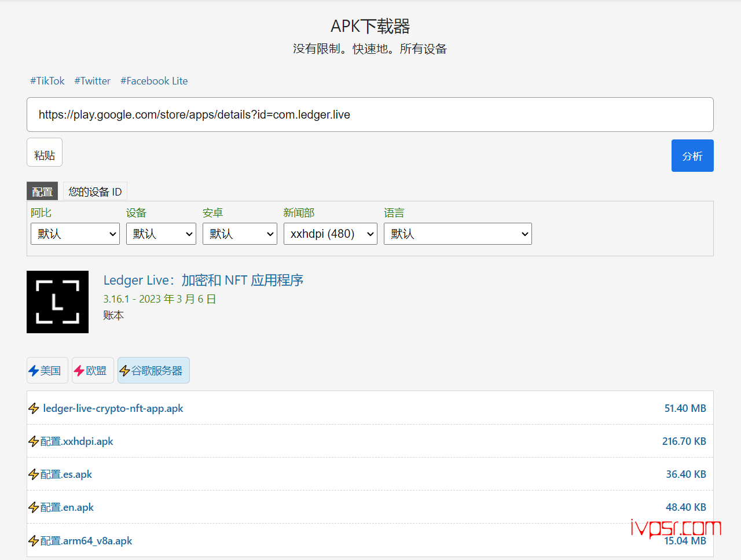Screen dimensions: 741x560
Task: Download 配置.en.apk file
Action: click(x=67, y=507)
